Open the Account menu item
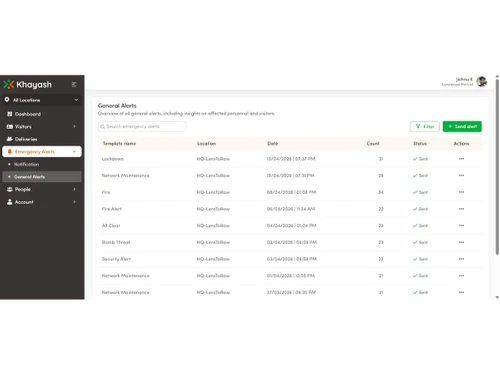The image size is (500, 375). [x=42, y=202]
